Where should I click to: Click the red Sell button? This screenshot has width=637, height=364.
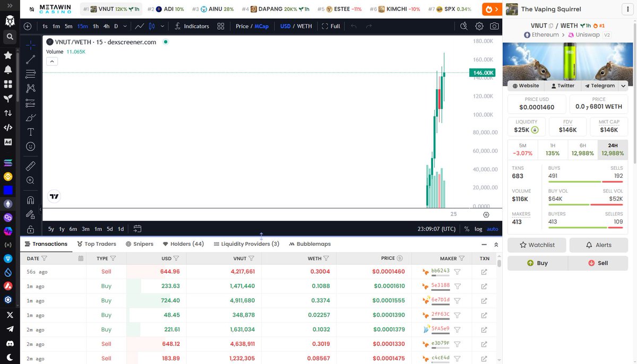tap(598, 263)
